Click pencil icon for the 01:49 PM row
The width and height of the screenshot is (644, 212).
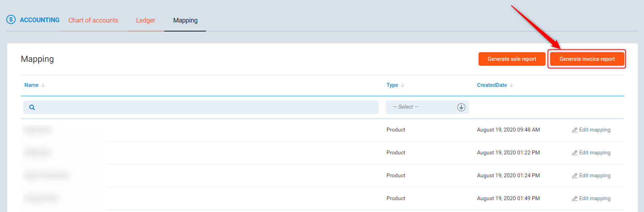575,199
